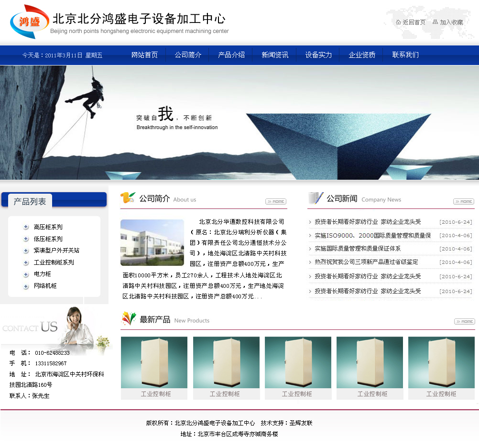Click the pencil icon beside 公司新闻
The image size is (479, 448).
tap(315, 198)
